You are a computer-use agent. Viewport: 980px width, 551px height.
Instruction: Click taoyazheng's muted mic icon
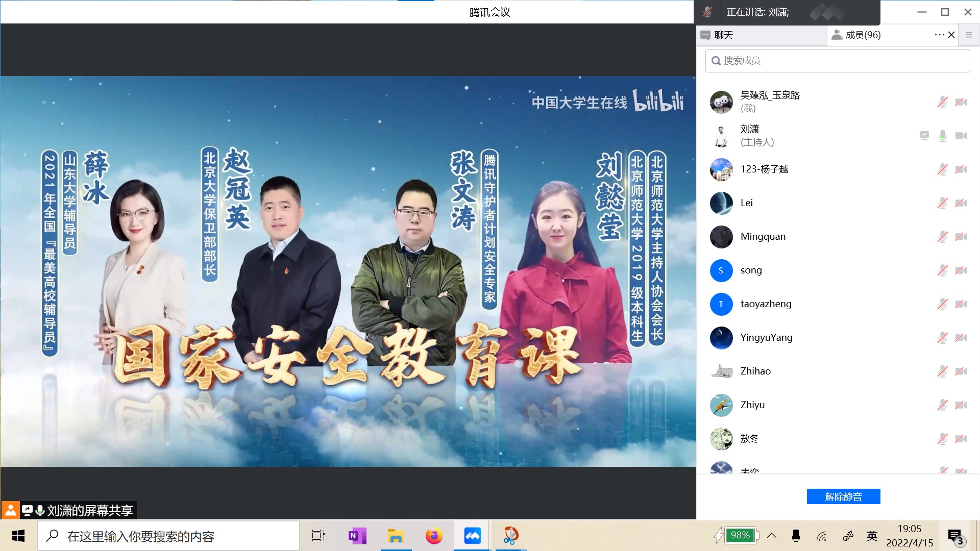[942, 304]
